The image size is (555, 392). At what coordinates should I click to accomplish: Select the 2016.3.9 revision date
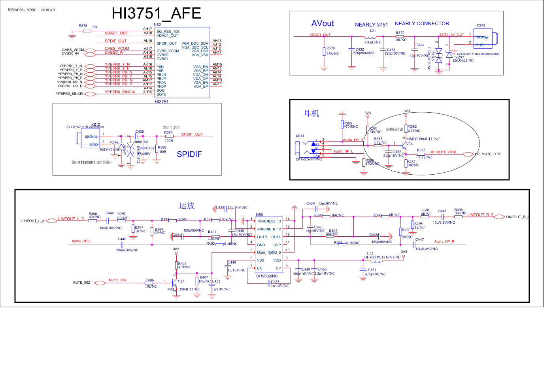[48, 10]
